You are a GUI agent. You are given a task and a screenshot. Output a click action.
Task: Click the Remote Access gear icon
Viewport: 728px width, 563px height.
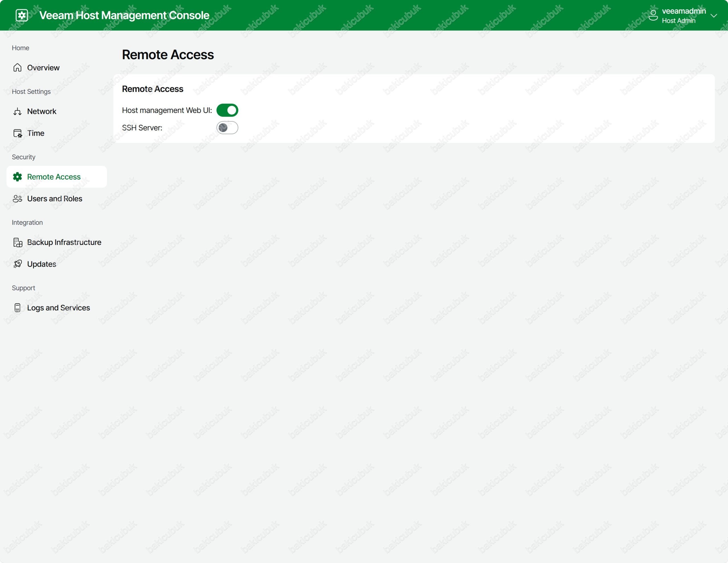pos(17,177)
